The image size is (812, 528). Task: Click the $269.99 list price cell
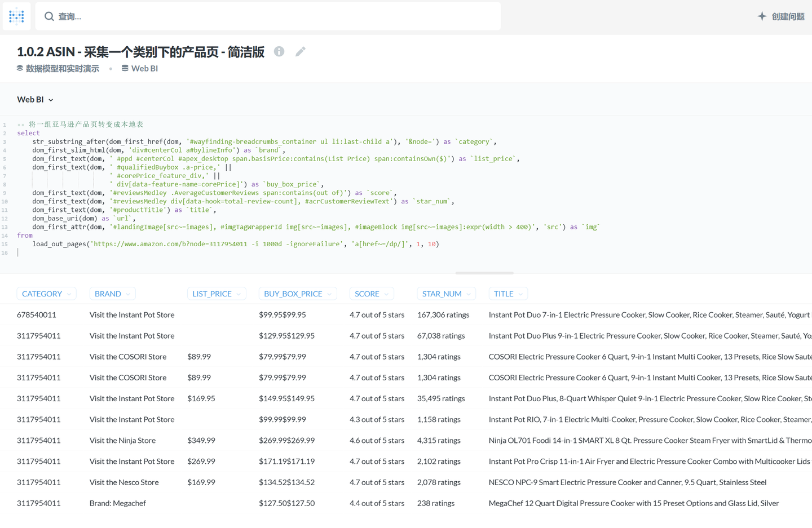click(x=201, y=461)
